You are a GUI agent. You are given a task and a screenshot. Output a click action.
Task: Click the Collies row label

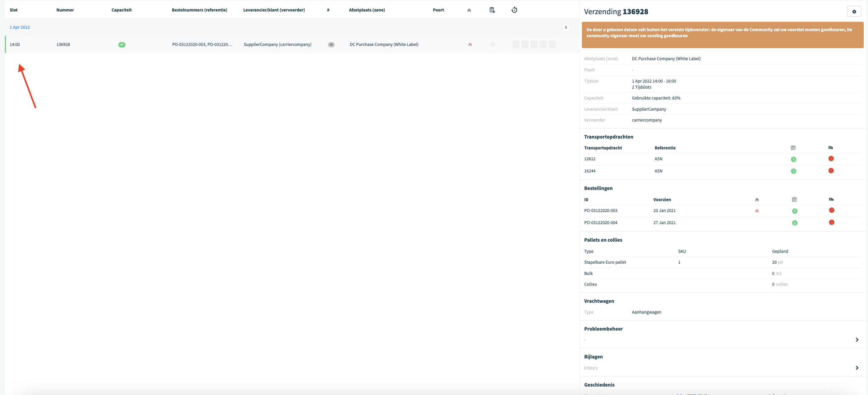pos(590,284)
